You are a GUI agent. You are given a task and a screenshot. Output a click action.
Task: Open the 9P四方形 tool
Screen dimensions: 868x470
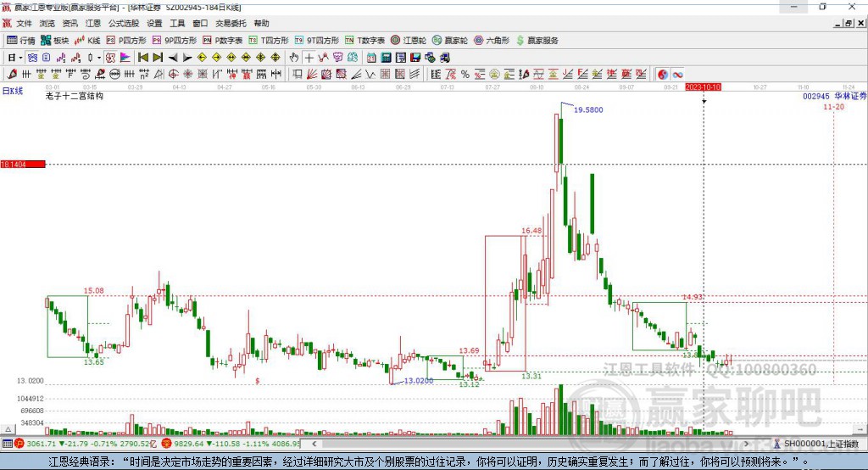tap(175, 41)
